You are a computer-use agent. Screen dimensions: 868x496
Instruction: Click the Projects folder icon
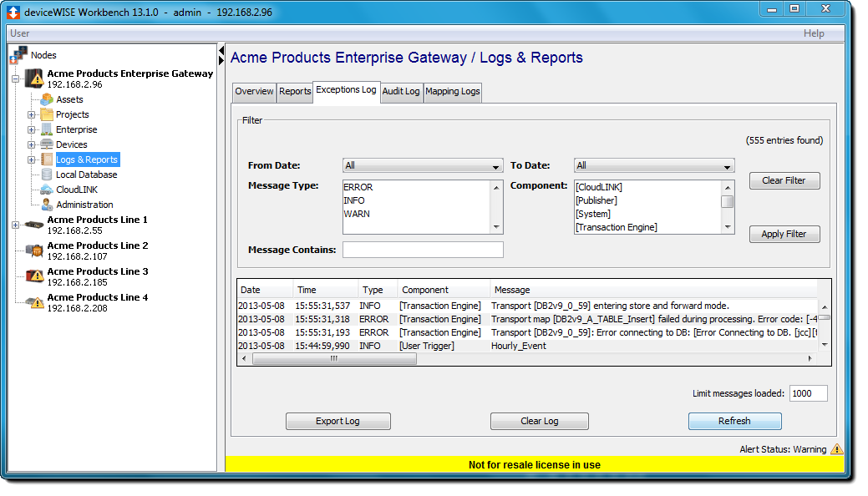(x=47, y=114)
